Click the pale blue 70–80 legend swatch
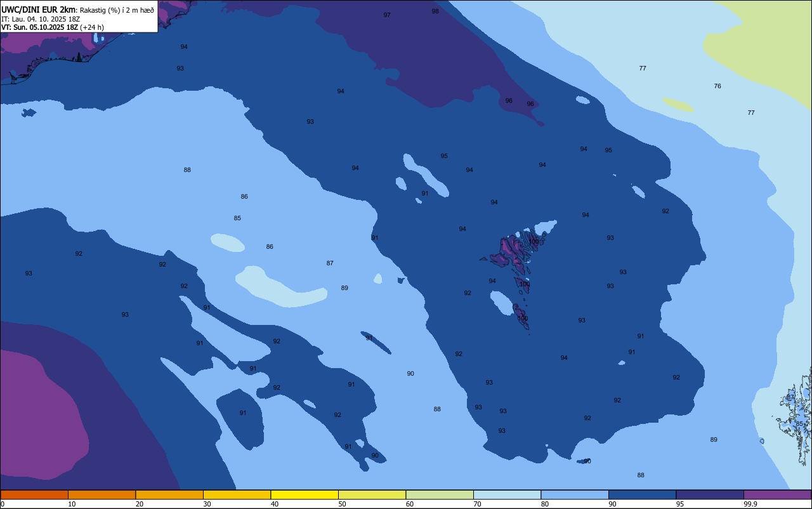812x509 pixels. point(507,494)
